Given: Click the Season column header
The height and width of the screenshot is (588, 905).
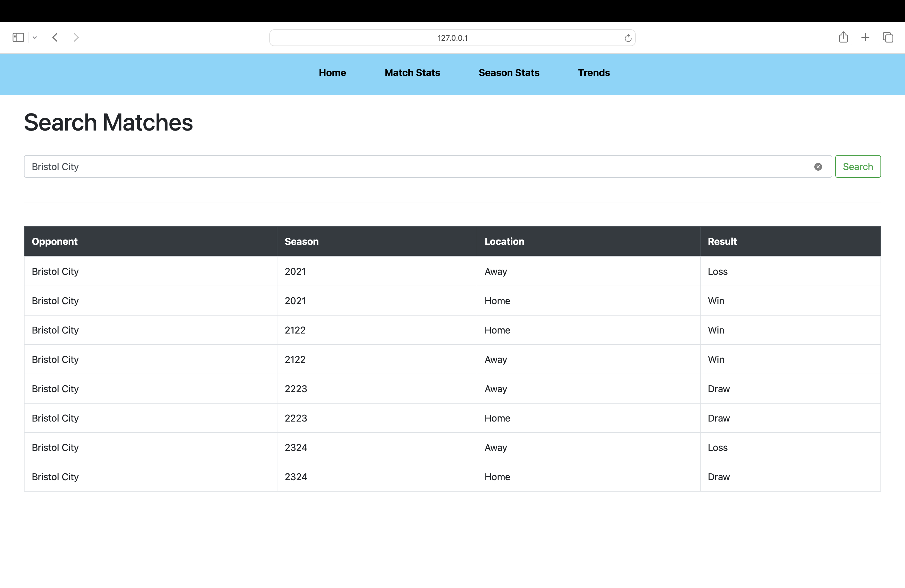Looking at the screenshot, I should [x=301, y=242].
